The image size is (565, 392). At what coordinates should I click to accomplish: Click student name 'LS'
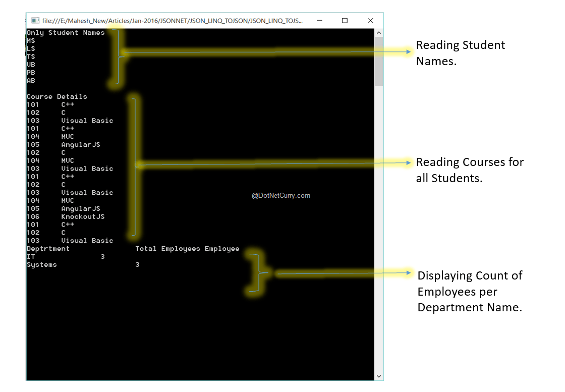tap(31, 48)
